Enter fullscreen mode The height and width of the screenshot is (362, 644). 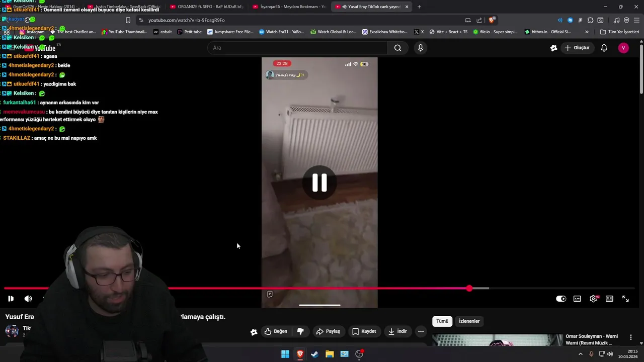click(625, 299)
